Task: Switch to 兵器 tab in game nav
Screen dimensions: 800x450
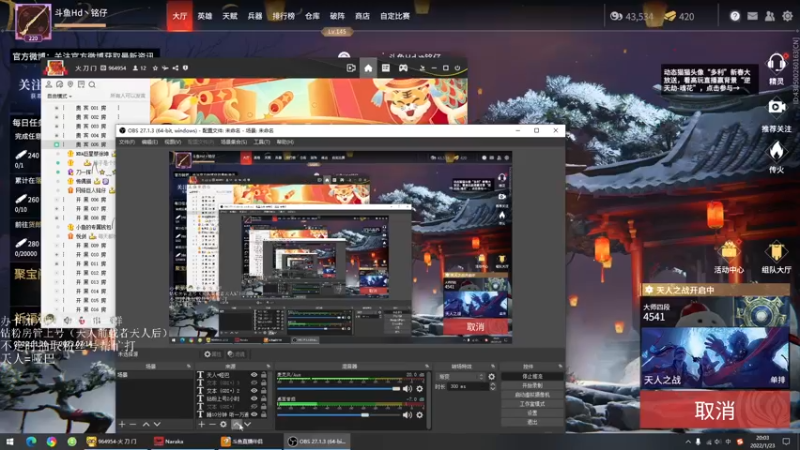Action: tap(255, 16)
